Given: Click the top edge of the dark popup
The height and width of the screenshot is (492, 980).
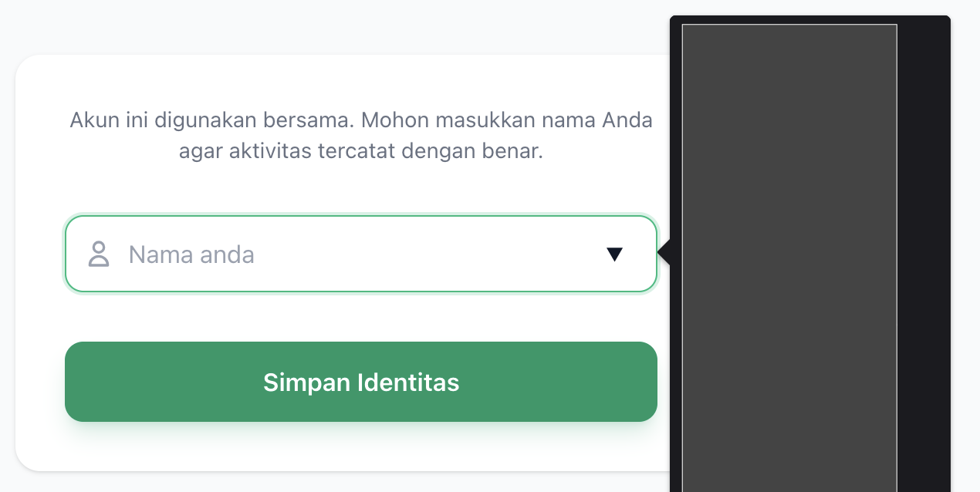Looking at the screenshot, I should pos(810,19).
